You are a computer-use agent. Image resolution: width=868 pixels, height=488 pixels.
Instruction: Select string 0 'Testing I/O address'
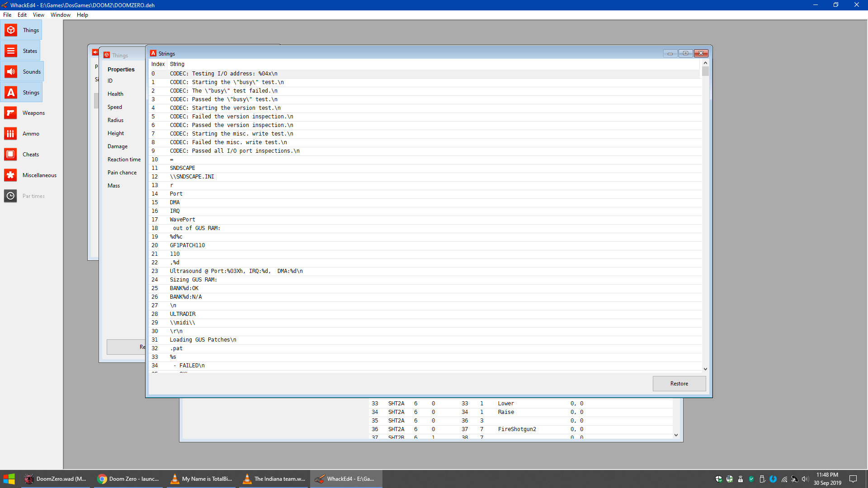(x=425, y=74)
